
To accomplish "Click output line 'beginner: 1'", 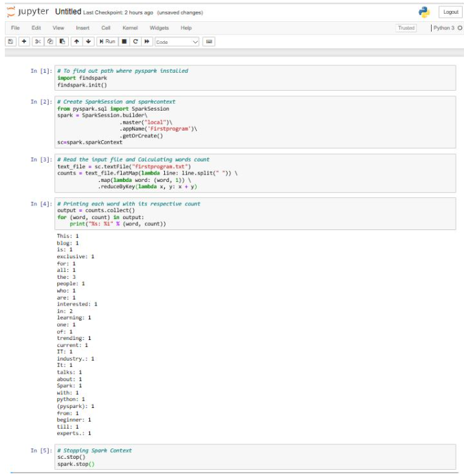I will click(x=74, y=420).
